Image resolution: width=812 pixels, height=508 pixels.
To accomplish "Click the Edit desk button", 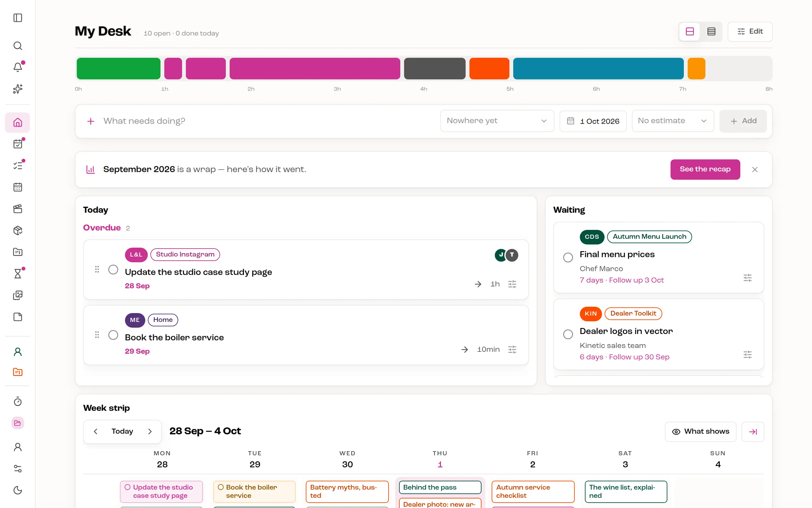I will click(750, 31).
